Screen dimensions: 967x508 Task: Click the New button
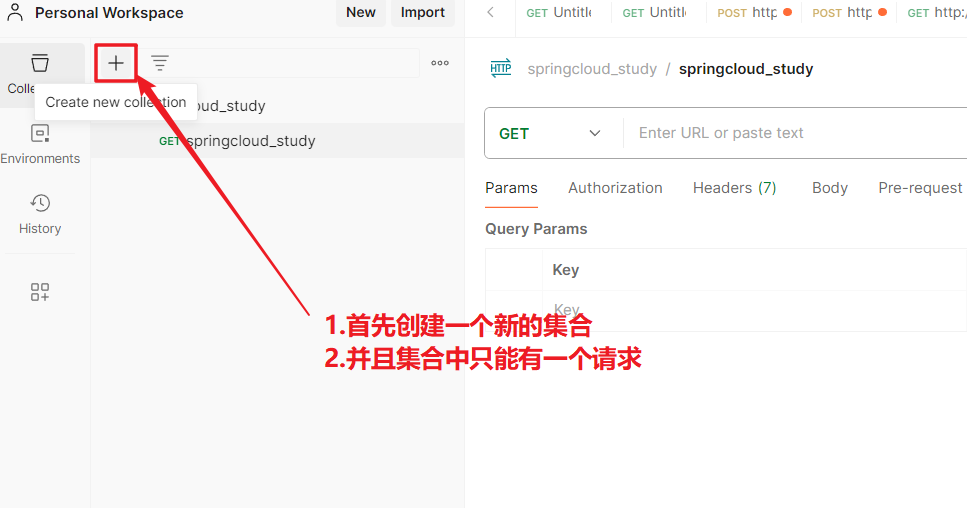(x=360, y=13)
